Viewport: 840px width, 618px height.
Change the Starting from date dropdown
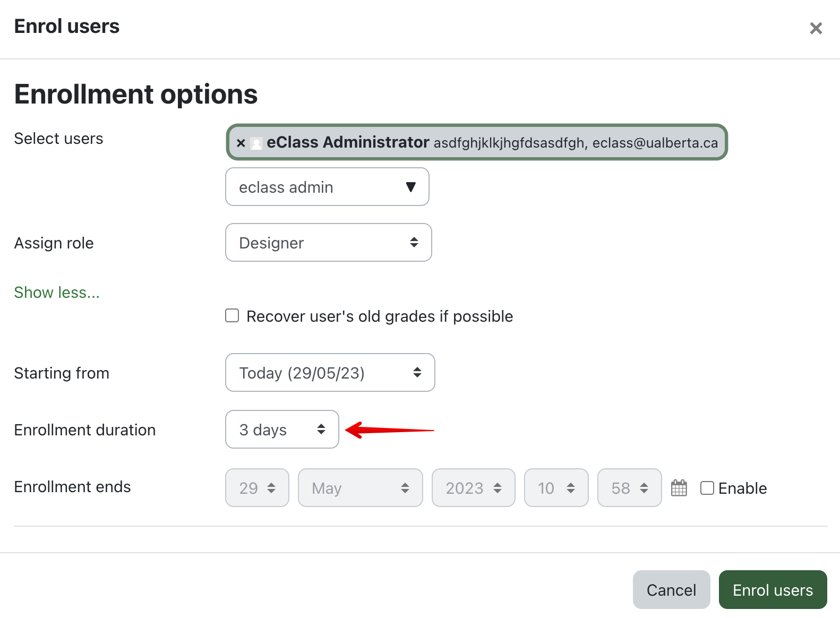pos(330,373)
